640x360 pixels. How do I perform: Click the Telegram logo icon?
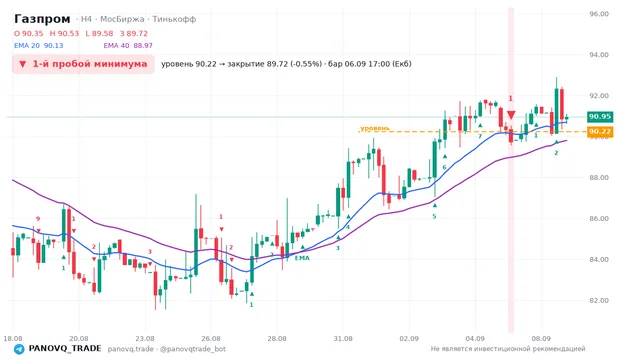point(19,349)
